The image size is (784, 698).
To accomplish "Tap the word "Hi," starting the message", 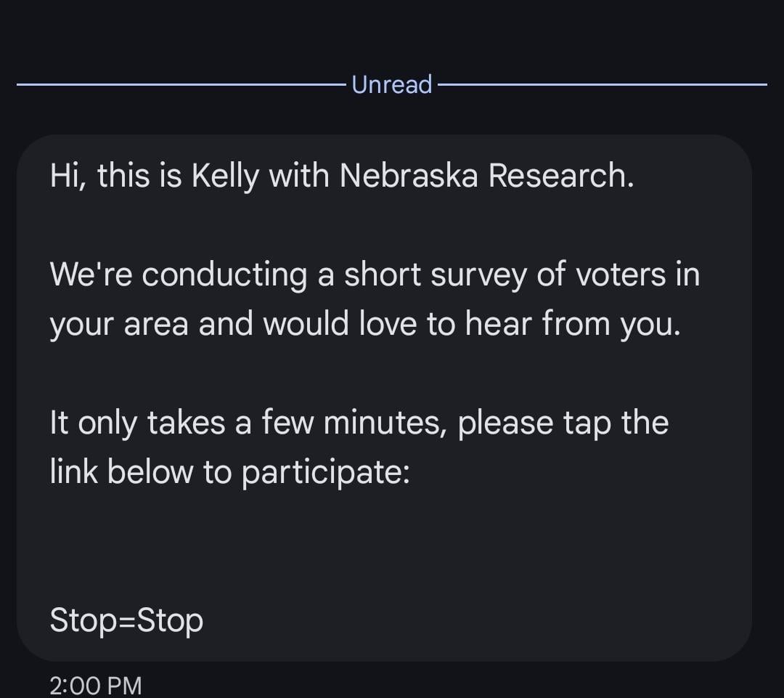I will [68, 176].
